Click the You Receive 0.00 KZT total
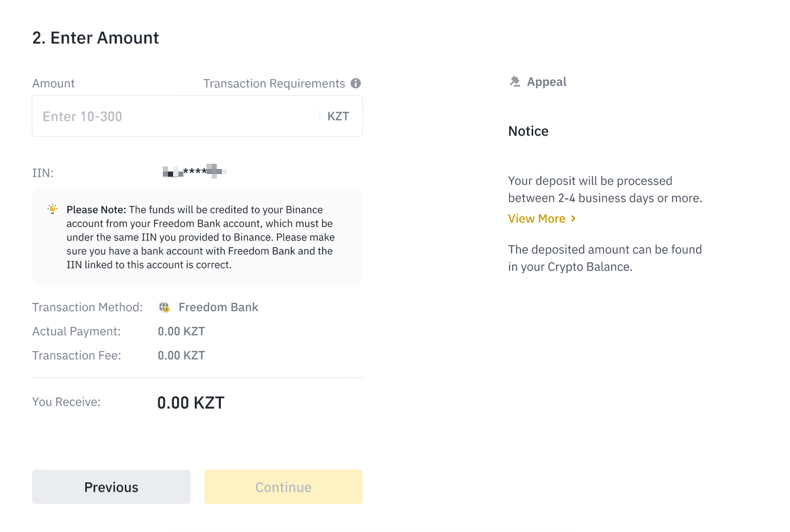The image size is (790, 532). [191, 403]
